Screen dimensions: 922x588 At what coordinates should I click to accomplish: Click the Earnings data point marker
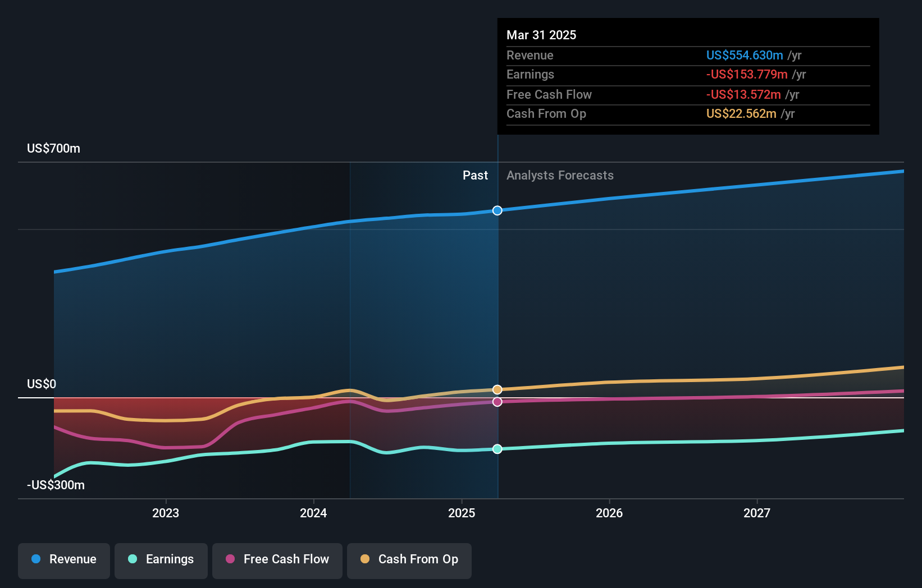tap(497, 449)
